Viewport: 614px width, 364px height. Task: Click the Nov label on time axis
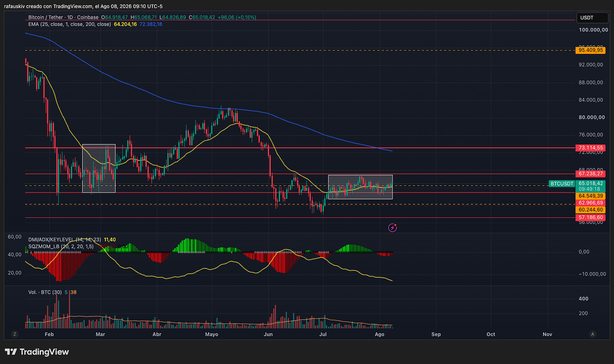click(547, 334)
